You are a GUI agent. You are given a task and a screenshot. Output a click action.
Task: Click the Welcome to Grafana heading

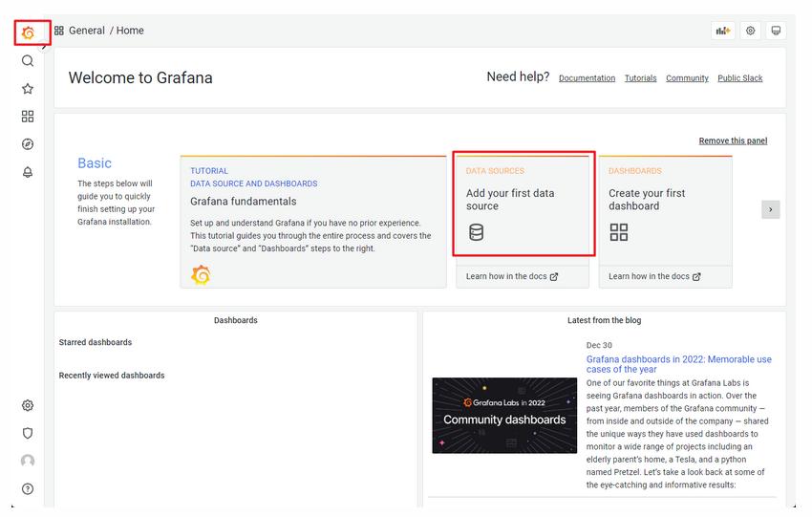click(x=140, y=77)
